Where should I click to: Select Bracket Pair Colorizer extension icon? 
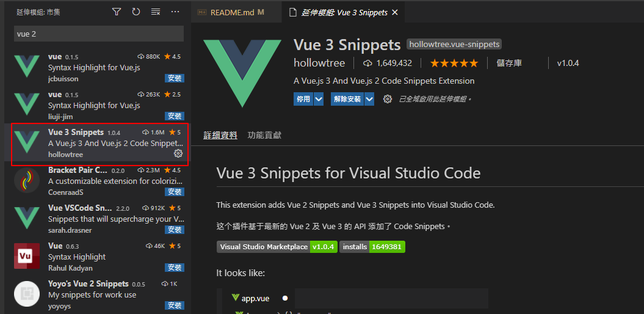click(27, 180)
